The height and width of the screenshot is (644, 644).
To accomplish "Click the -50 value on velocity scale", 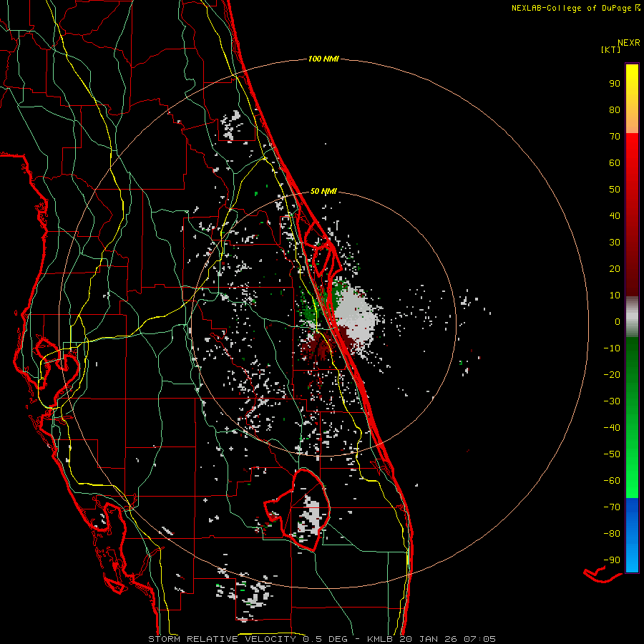I will point(612,454).
